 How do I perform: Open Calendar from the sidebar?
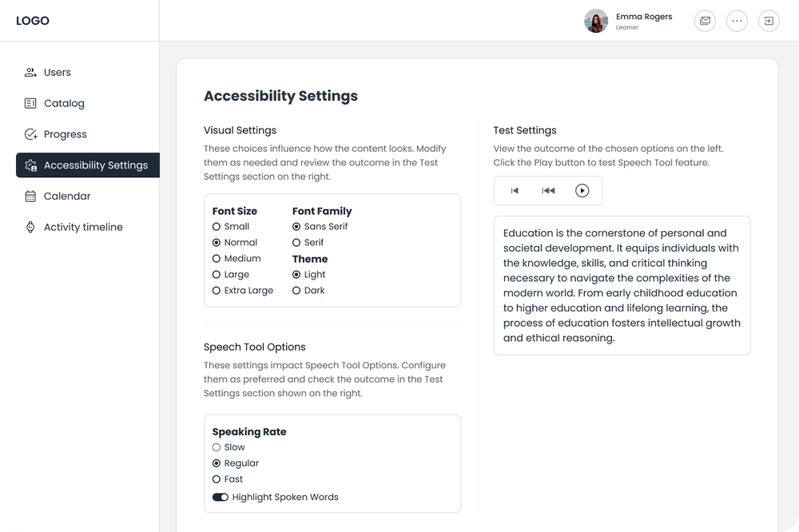pos(67,197)
